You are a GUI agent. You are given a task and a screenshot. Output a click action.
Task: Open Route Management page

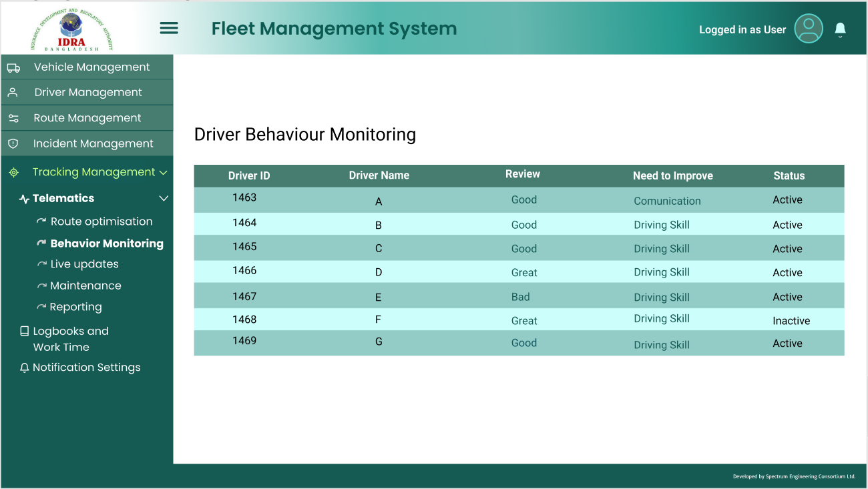pyautogui.click(x=87, y=118)
